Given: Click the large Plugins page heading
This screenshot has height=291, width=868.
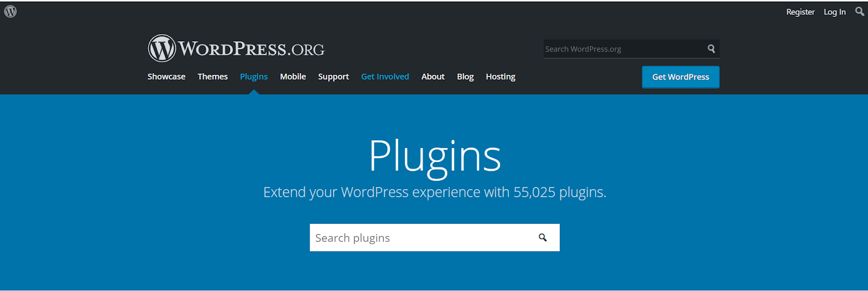Looking at the screenshot, I should point(435,157).
